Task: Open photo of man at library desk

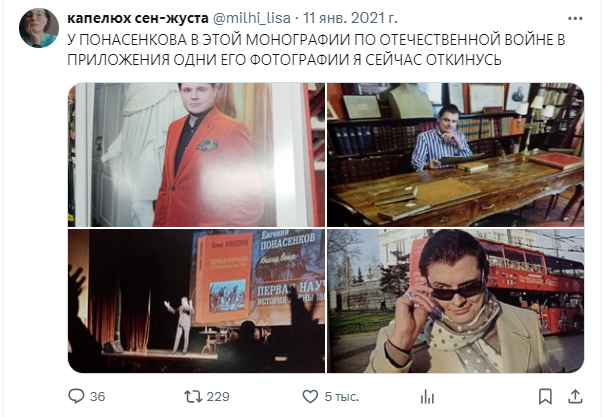Action: (455, 155)
